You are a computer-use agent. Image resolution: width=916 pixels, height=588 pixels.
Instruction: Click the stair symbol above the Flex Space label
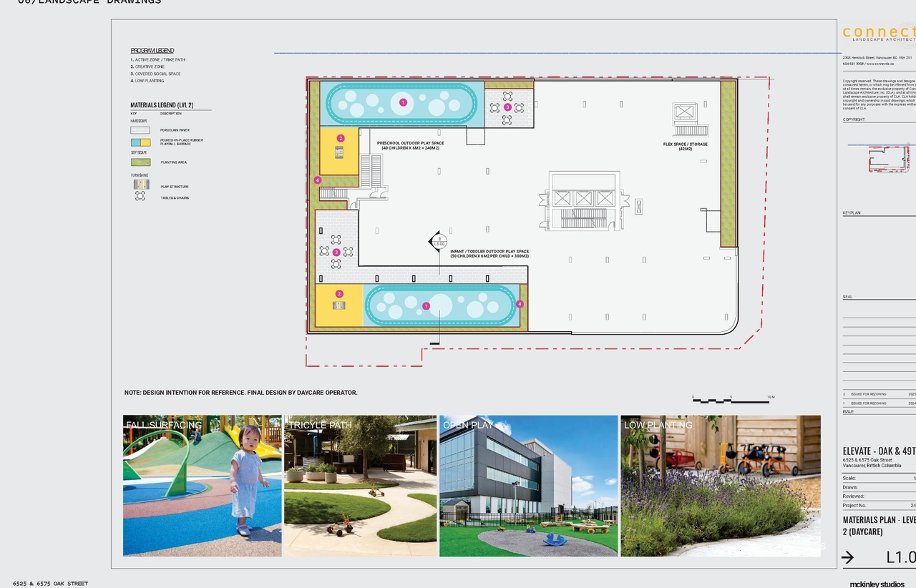(x=691, y=130)
